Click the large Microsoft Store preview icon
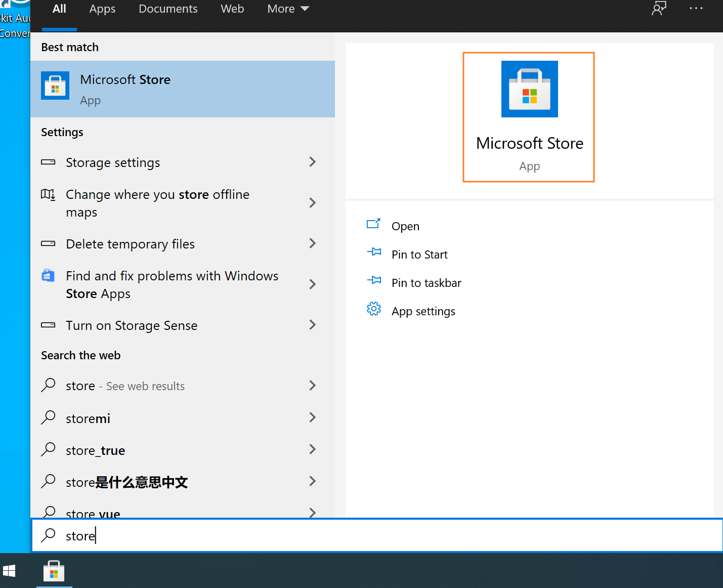Screen dimensions: 723x588 pos(529,89)
